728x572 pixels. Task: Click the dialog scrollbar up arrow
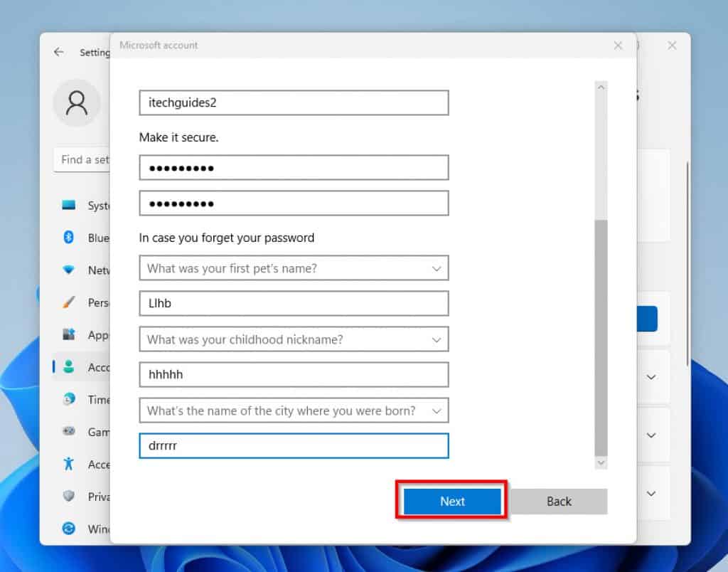click(x=601, y=88)
